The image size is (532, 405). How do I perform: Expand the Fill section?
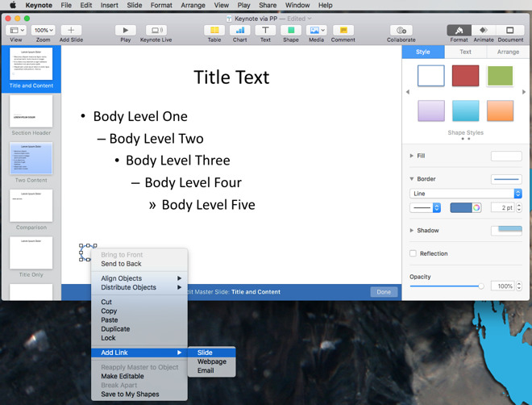[x=412, y=156]
